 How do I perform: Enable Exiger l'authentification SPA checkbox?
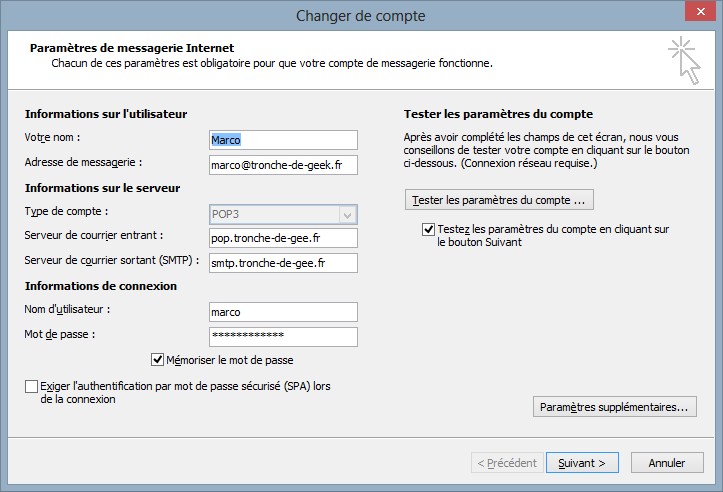coord(31,386)
